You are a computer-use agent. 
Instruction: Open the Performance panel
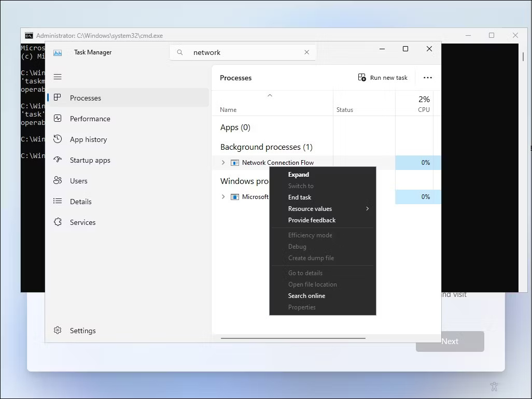pos(90,118)
